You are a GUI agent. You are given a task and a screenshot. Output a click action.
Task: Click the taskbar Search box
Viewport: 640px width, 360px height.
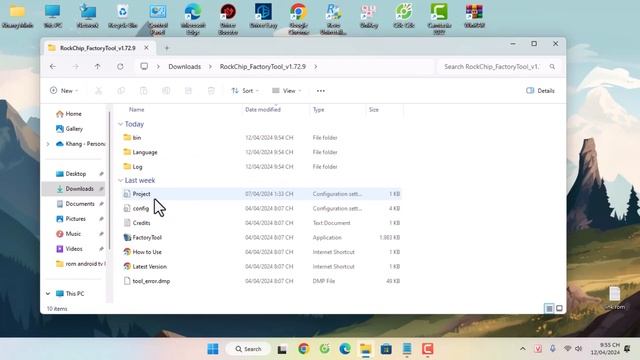[x=248, y=349]
